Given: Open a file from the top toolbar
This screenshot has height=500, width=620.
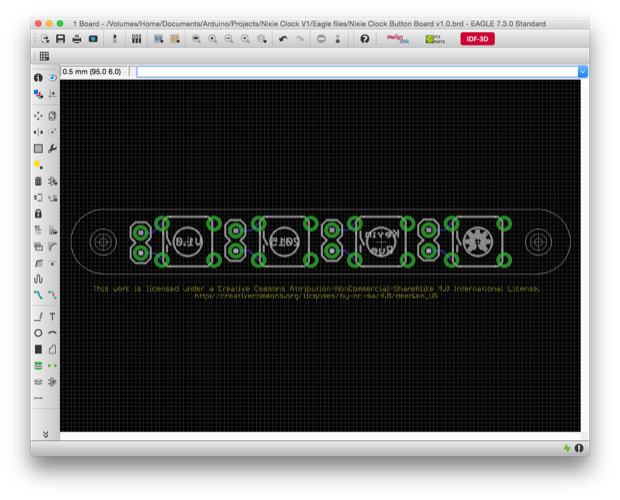Looking at the screenshot, I should pos(45,39).
